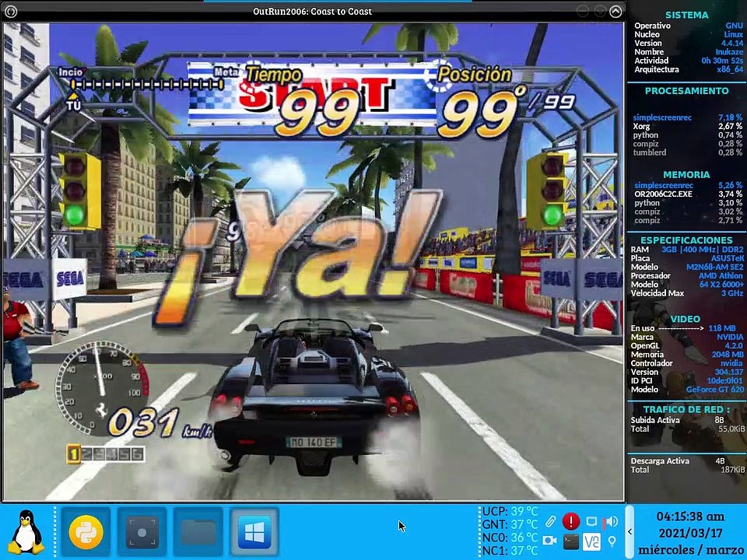Click the simplescreenrec 7,18 % process row

click(687, 117)
